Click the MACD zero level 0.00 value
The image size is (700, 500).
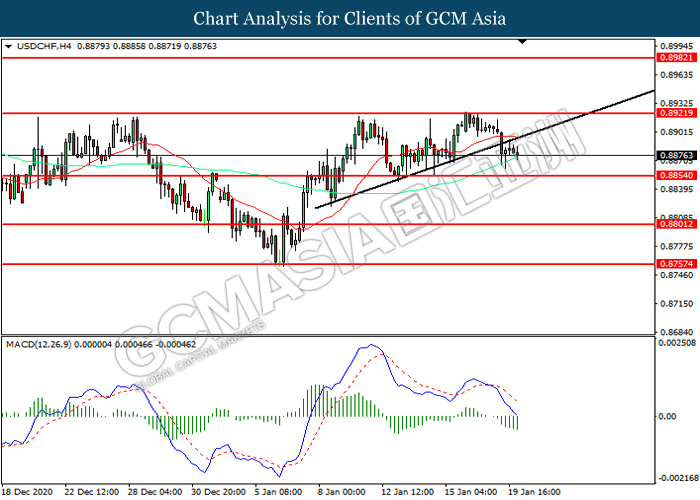667,416
